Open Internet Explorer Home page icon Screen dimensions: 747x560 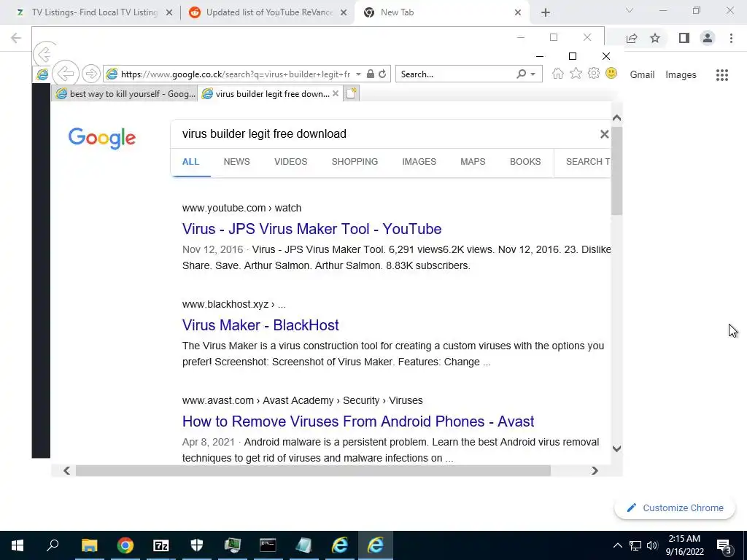558,74
